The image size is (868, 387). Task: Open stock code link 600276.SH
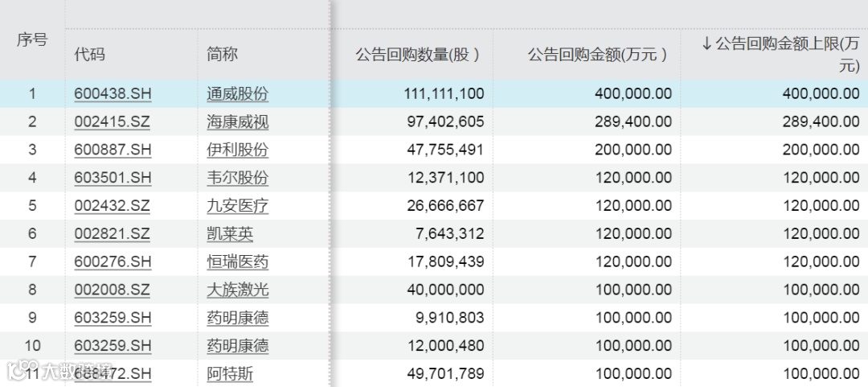(113, 261)
